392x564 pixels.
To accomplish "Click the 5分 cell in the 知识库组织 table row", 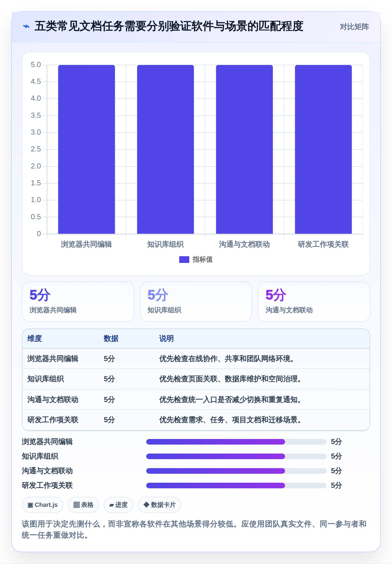I will point(109,379).
